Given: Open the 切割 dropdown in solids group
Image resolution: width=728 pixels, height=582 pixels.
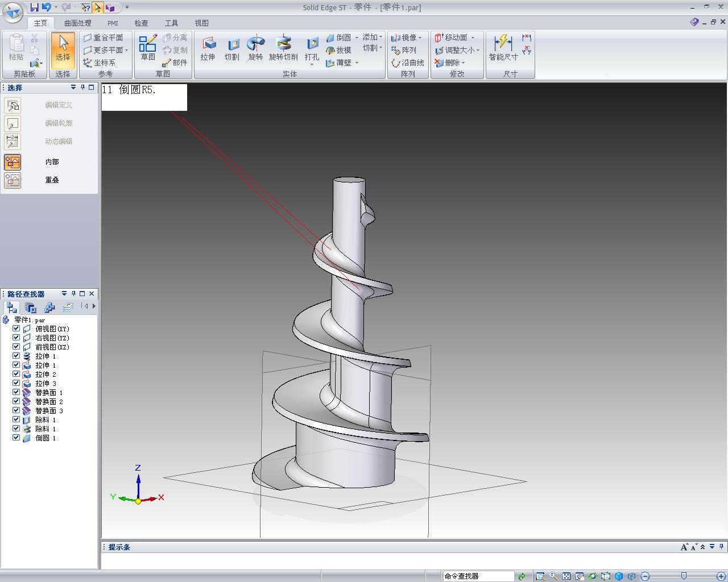Looking at the screenshot, I should tap(373, 48).
